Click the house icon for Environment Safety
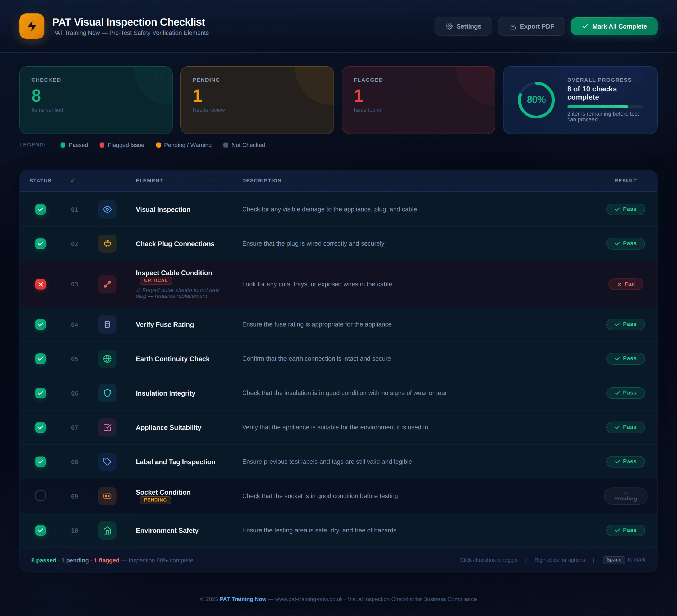The height and width of the screenshot is (616, 677). tap(107, 530)
